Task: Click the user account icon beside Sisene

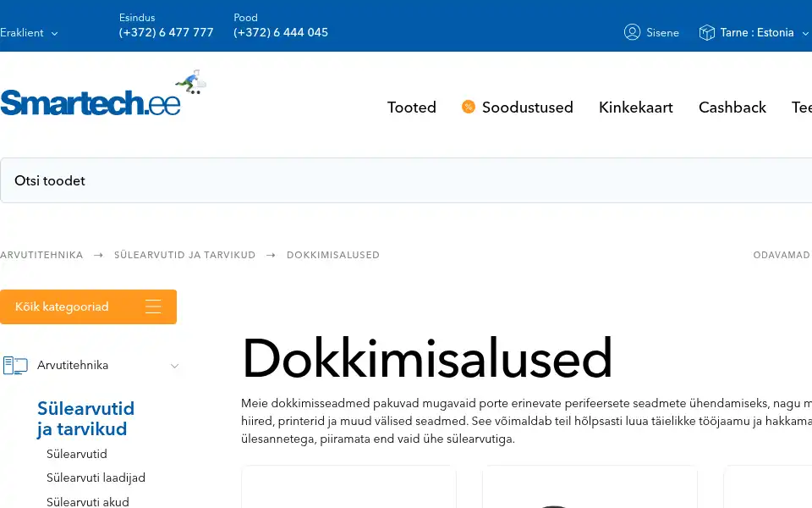Action: pyautogui.click(x=632, y=32)
